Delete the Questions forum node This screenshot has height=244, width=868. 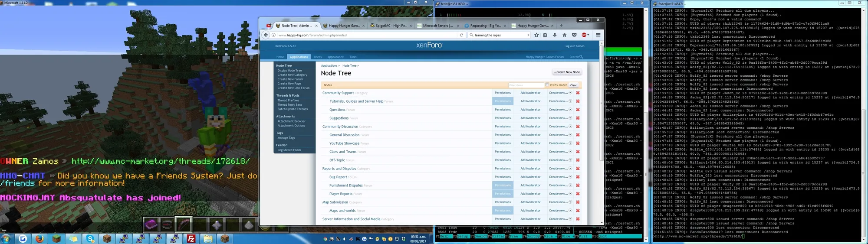coord(578,110)
